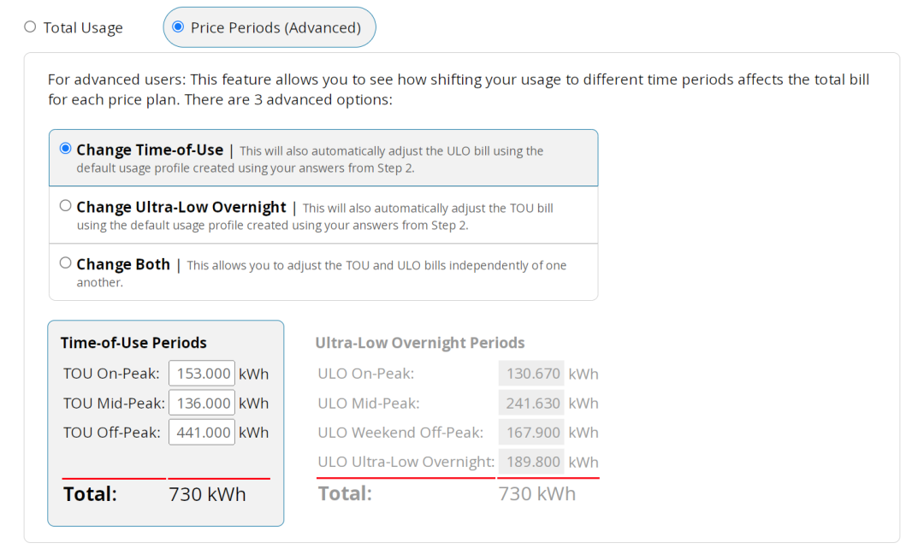Image resolution: width=924 pixels, height=560 pixels.
Task: Click the TOU On-Peak kWh field
Action: point(202,374)
